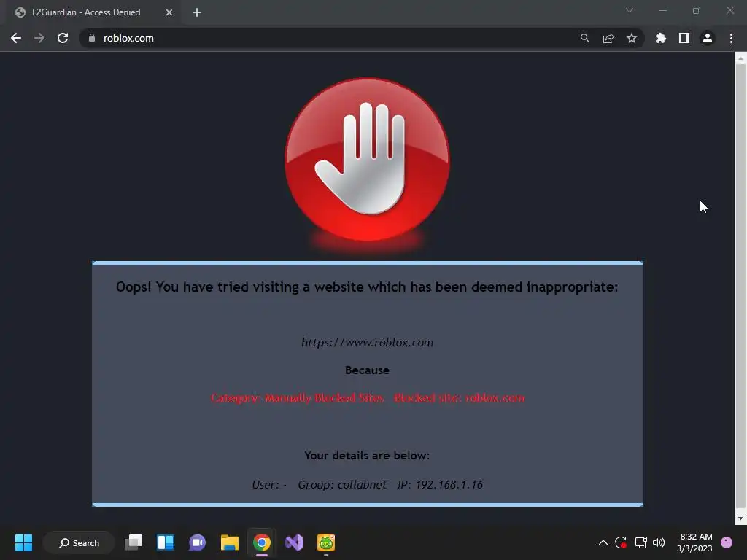747x560 pixels.
Task: Reload the blocked roblox.com page
Action: click(63, 38)
